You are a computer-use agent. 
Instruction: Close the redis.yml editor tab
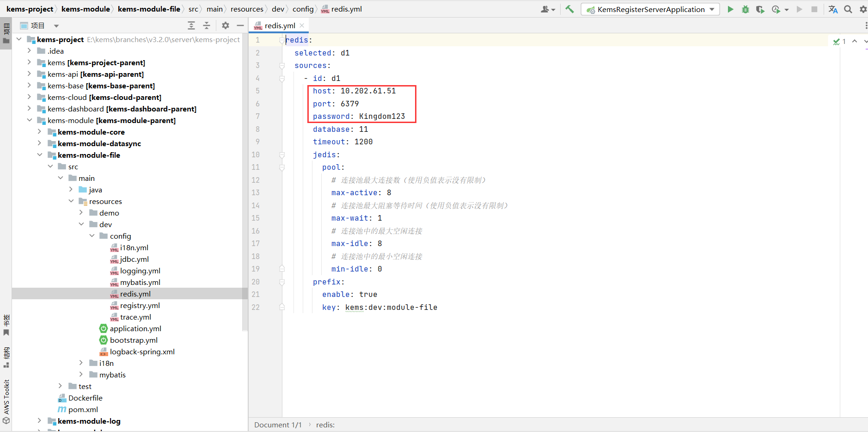[x=302, y=25]
